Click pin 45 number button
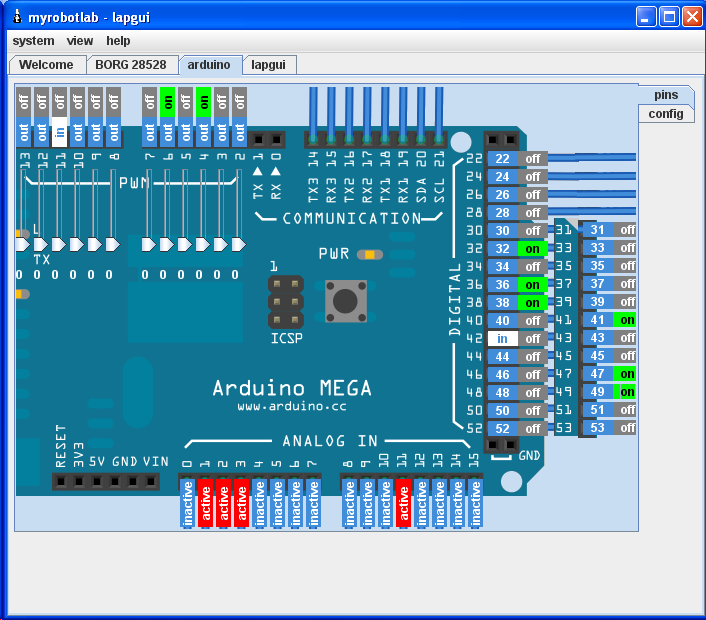Viewport: 706px width, 620px height. (x=597, y=356)
